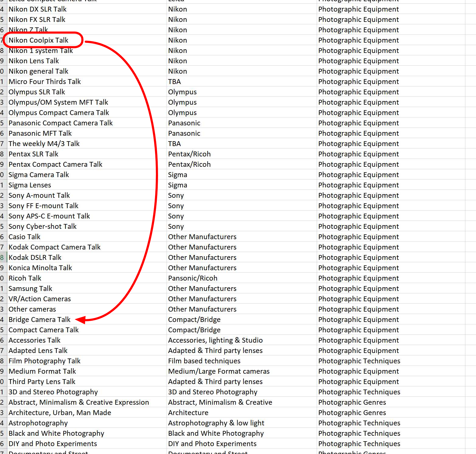Select the 'Panasonic MFT Talk' cell

pos(87,133)
